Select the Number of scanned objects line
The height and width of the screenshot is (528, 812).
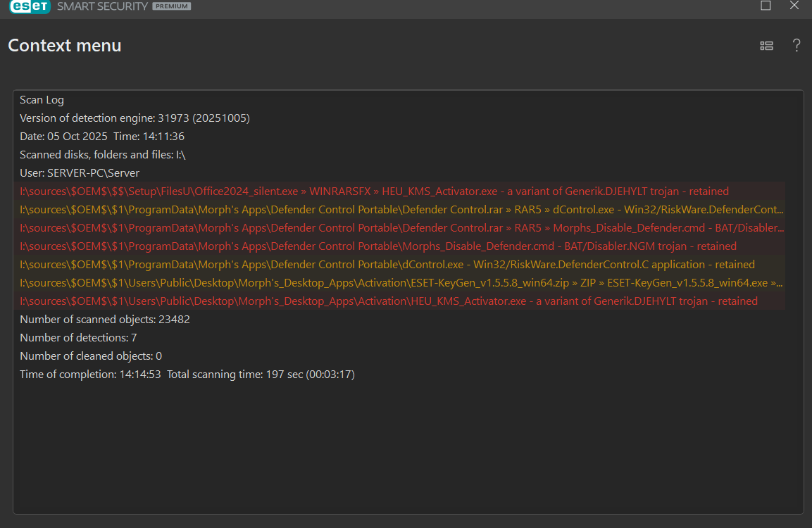[x=105, y=320]
